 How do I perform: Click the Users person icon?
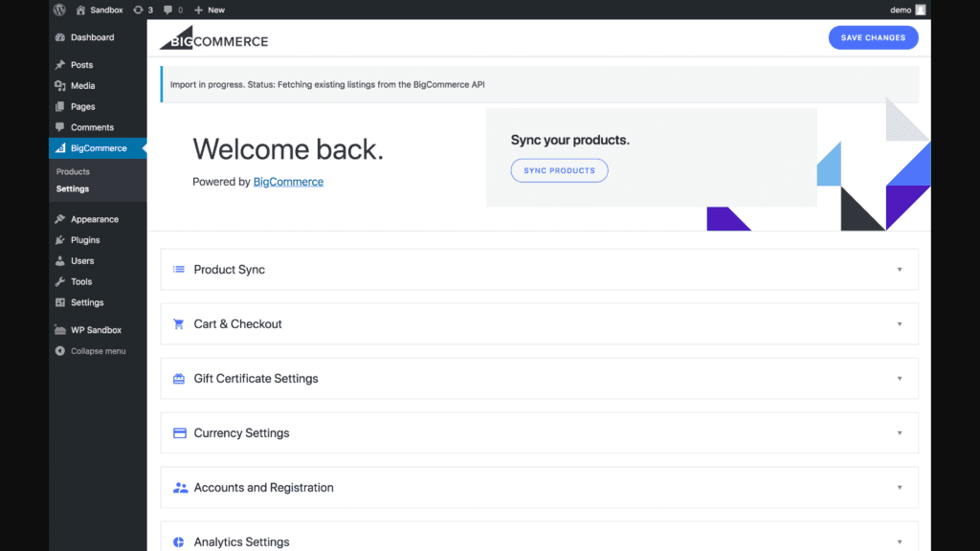60,261
